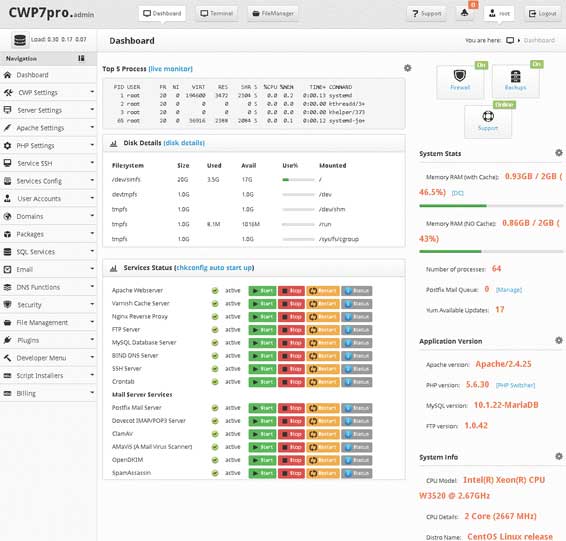
Task: Expand the CWP Settings menu arrow
Action: 92,92
